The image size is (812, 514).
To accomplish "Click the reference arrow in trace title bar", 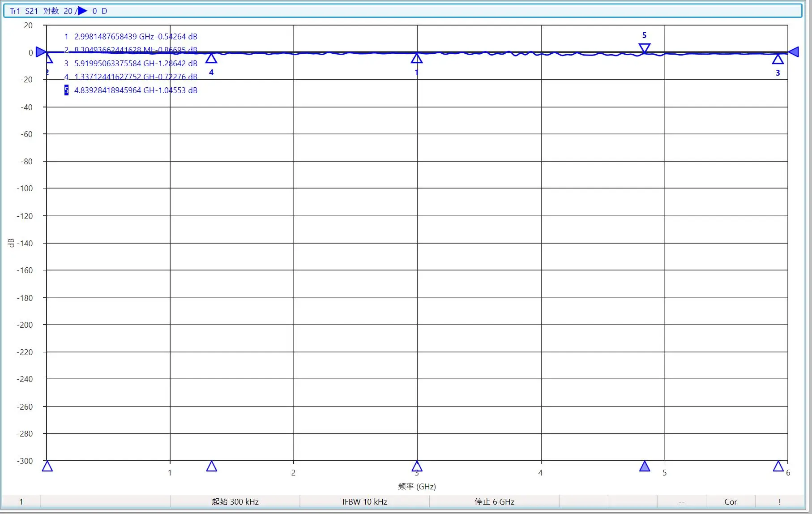I will 82,11.
